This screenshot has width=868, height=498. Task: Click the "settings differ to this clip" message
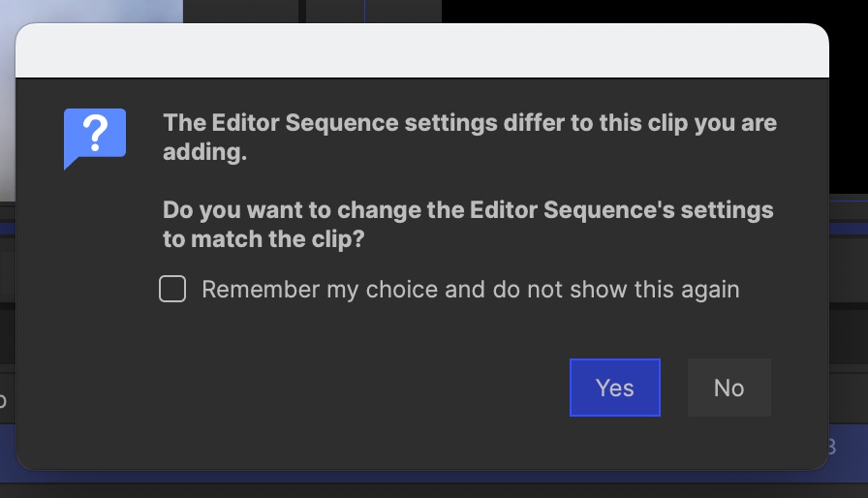(x=542, y=124)
